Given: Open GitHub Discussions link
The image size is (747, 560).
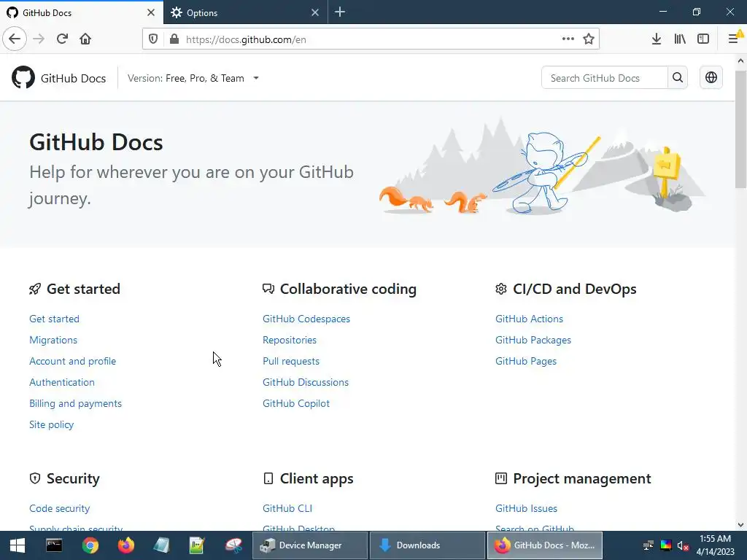Looking at the screenshot, I should point(306,382).
